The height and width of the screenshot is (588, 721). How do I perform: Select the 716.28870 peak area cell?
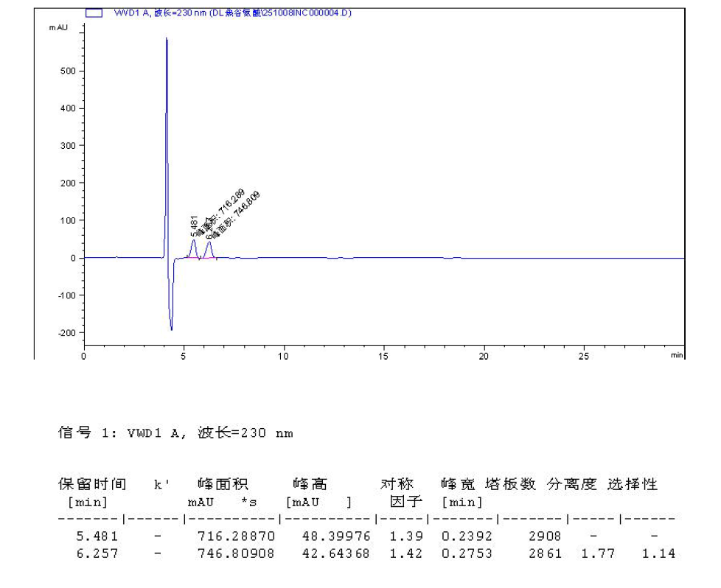coord(235,536)
